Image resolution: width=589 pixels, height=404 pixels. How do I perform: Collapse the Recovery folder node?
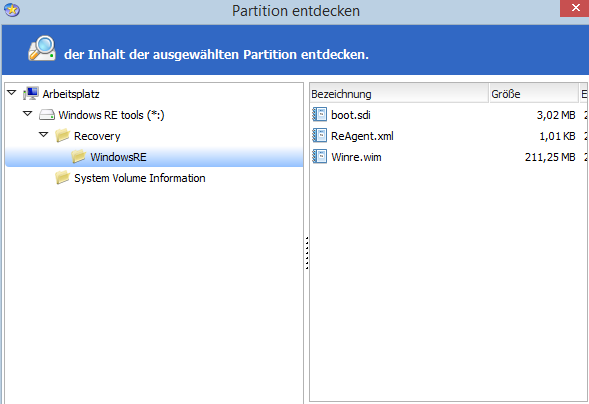pos(44,134)
